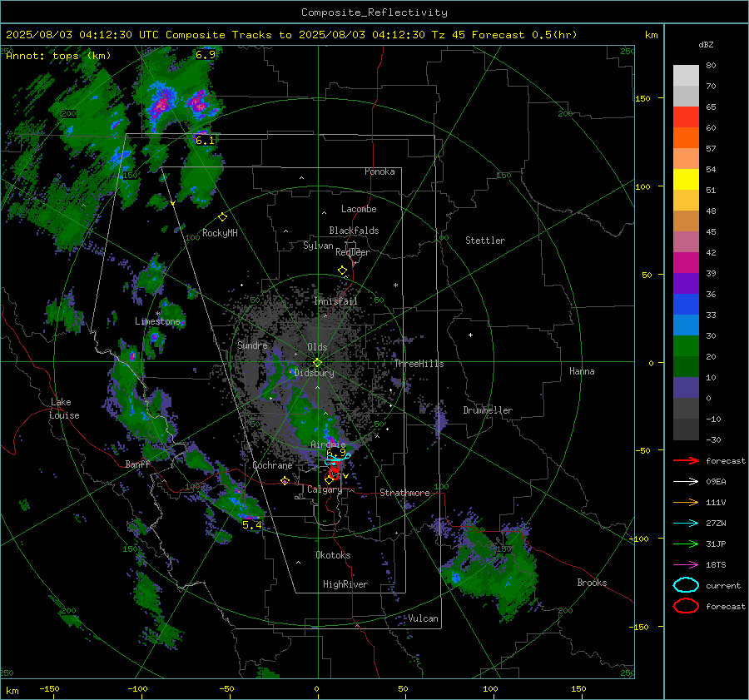Image resolution: width=749 pixels, height=700 pixels.
Task: Click the Lacombe city label
Action: [359, 209]
